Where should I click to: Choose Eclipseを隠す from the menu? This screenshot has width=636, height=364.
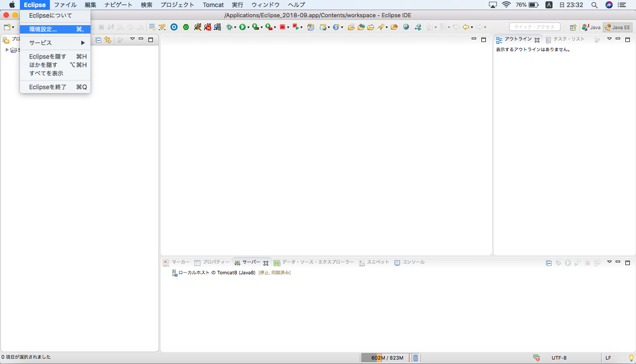click(x=55, y=57)
